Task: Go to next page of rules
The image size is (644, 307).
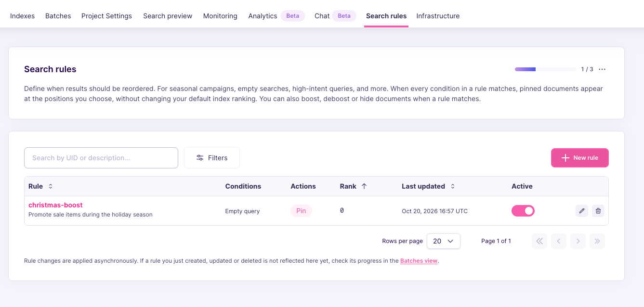Action: pos(578,241)
